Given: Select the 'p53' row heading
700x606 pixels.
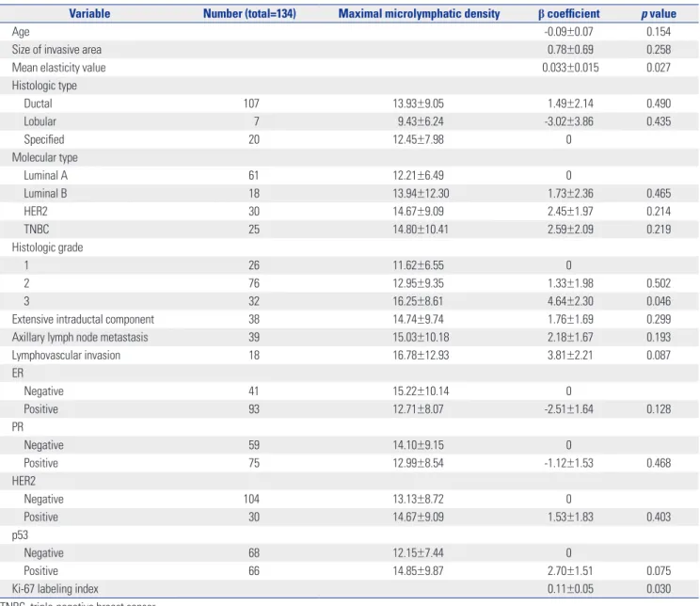Looking at the screenshot, I should pyautogui.click(x=20, y=535).
